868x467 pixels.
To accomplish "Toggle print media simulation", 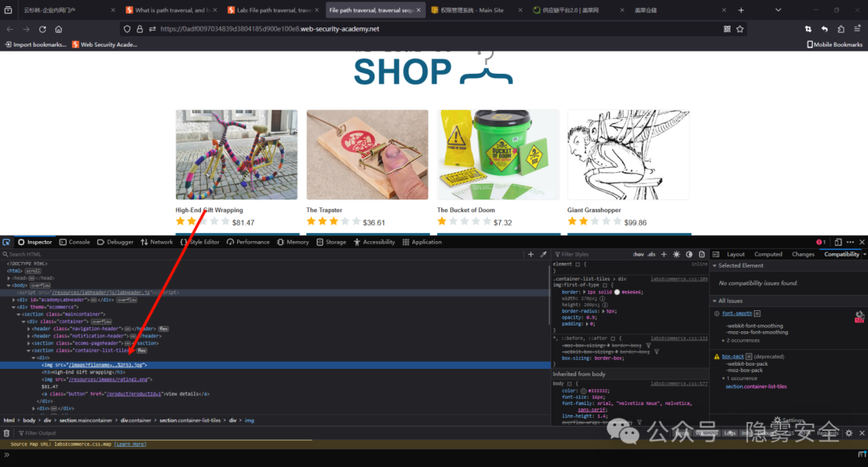I will pyautogui.click(x=702, y=255).
